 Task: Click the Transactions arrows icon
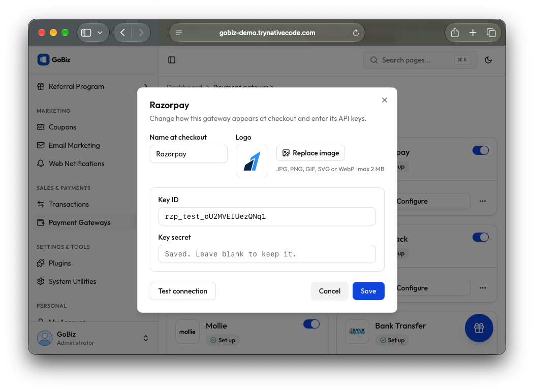(41, 204)
